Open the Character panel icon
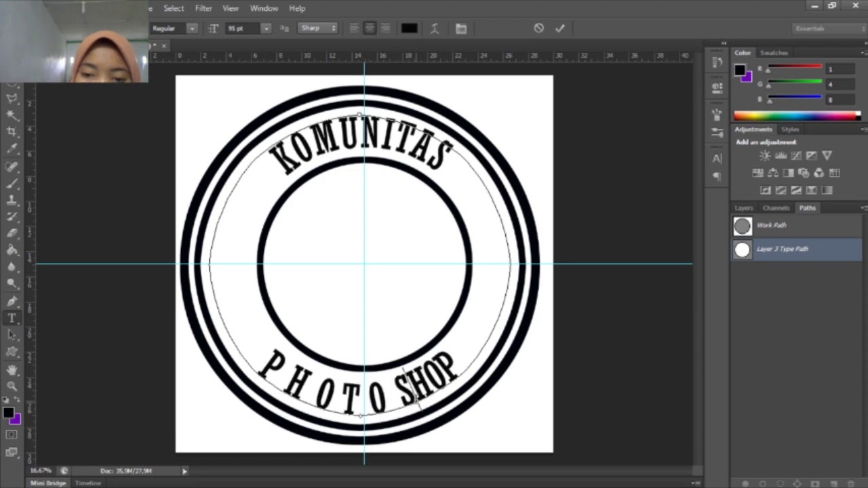Screen dimensions: 868x488 pyautogui.click(x=717, y=159)
